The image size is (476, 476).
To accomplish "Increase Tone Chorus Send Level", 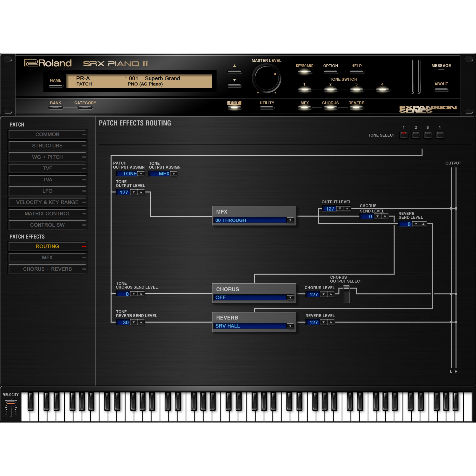I will point(141,294).
